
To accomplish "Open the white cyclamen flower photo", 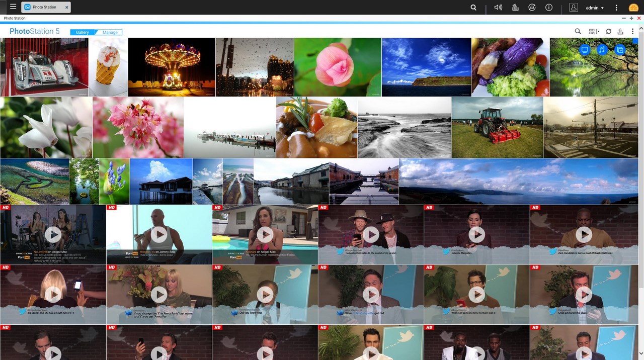I will click(x=46, y=128).
